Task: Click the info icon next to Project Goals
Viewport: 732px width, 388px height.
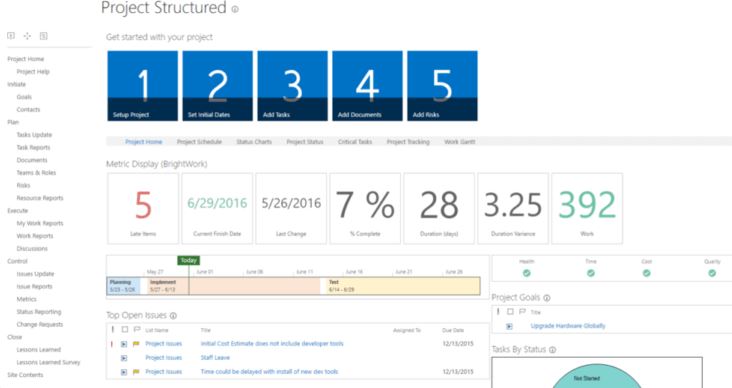Action: pyautogui.click(x=547, y=298)
